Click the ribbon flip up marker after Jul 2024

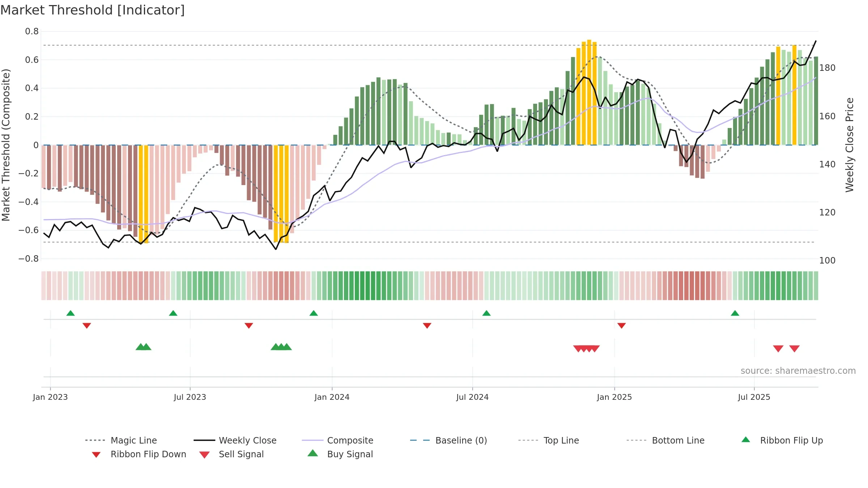[x=486, y=313]
